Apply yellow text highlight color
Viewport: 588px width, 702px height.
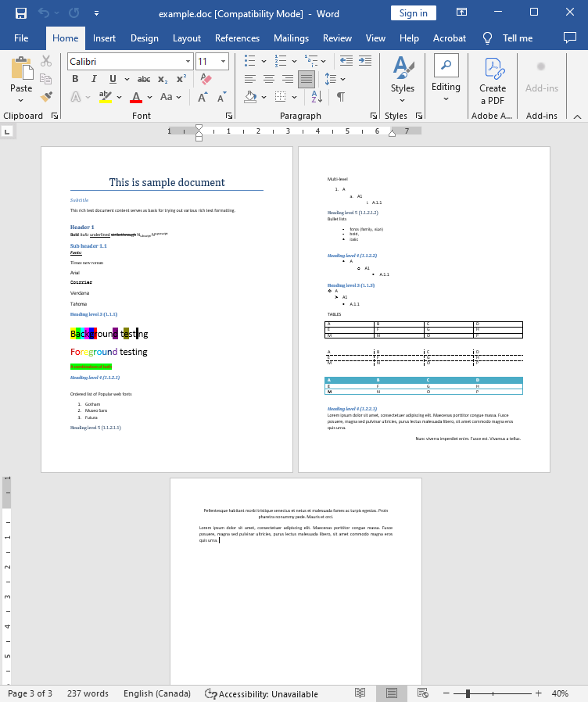click(x=106, y=97)
